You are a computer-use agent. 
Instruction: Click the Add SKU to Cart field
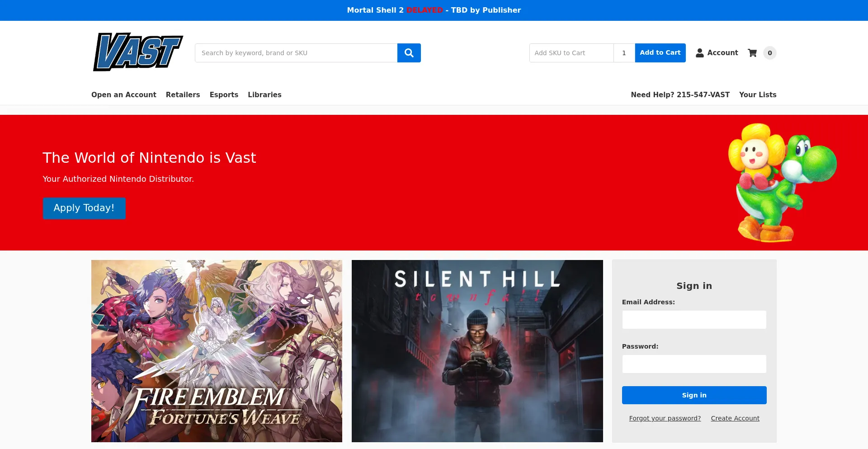[x=571, y=53]
